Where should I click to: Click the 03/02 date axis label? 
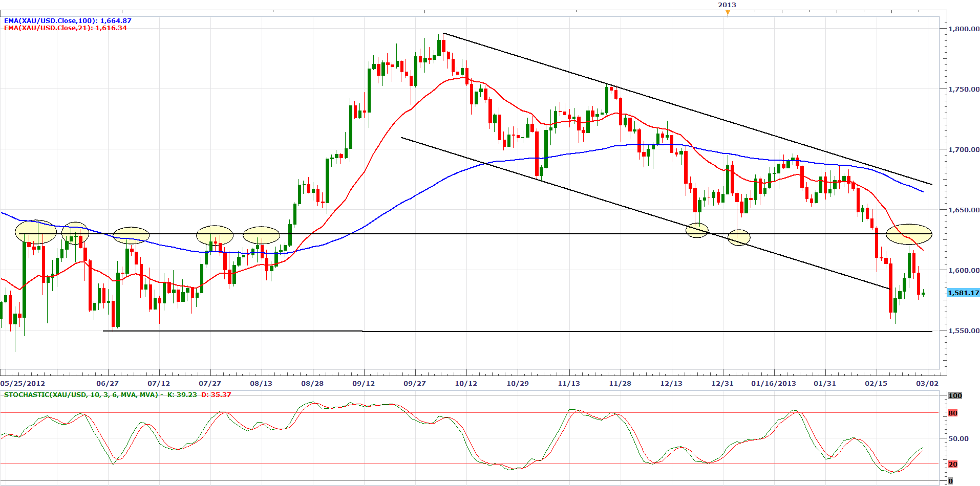[927, 383]
